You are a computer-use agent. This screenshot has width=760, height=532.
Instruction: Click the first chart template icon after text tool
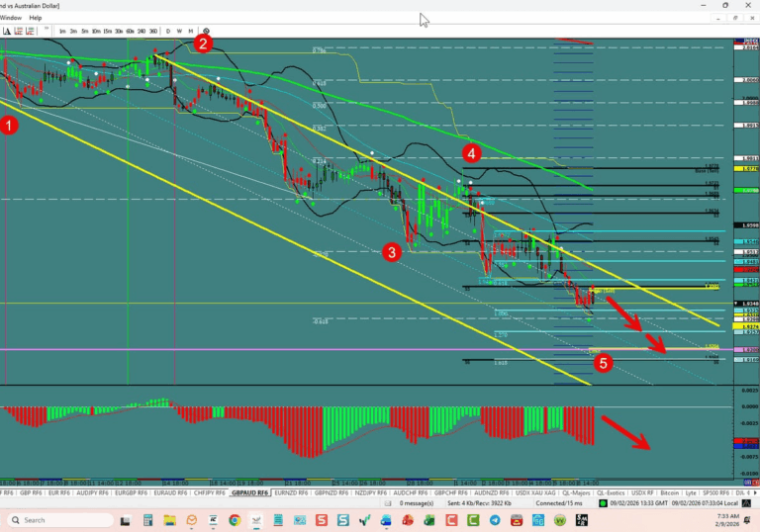19,31
